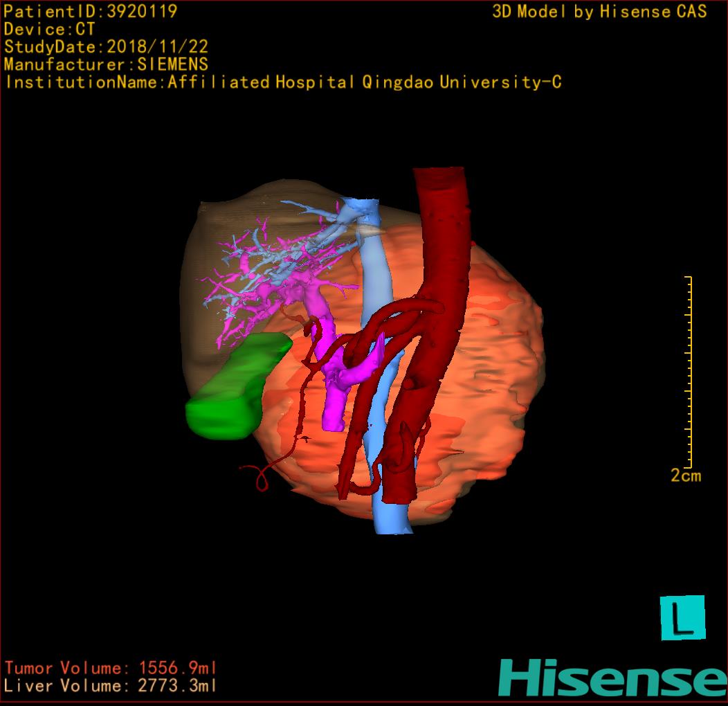Click the Liver Volume 2773.3ml readout
This screenshot has height=706, width=728.
(111, 687)
